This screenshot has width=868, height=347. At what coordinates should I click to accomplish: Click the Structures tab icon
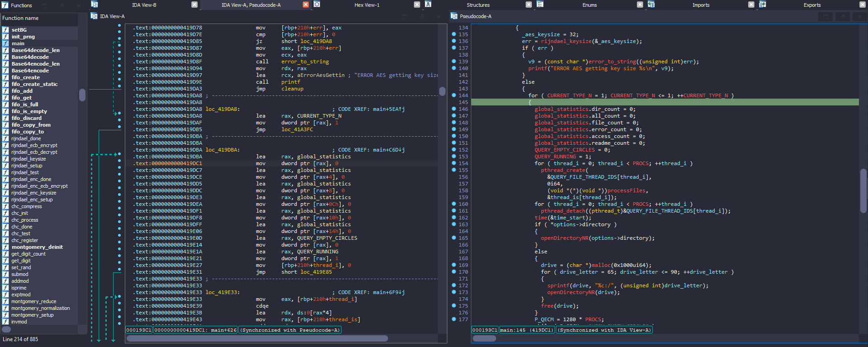[428, 5]
